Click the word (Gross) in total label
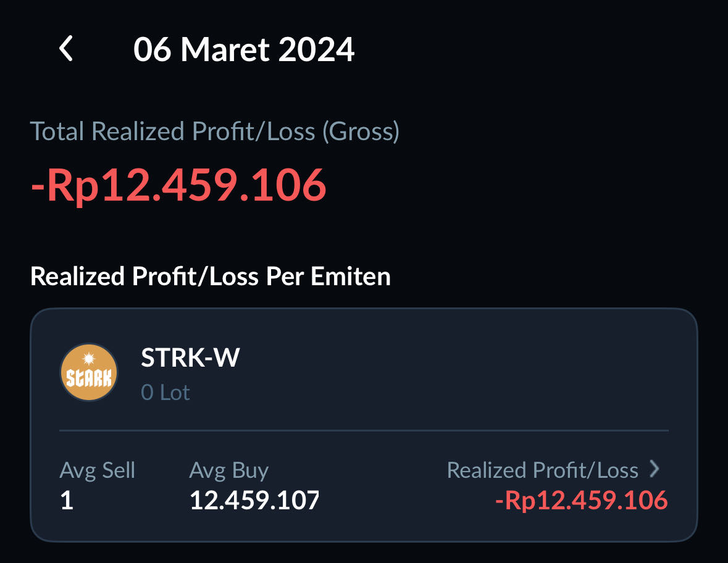This screenshot has height=563, width=728. tap(361, 131)
